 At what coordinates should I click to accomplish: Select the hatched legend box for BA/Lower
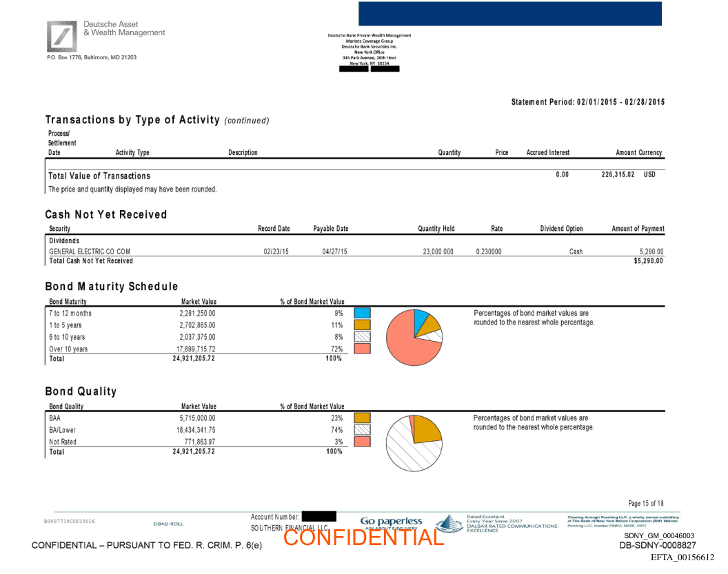[x=362, y=429]
